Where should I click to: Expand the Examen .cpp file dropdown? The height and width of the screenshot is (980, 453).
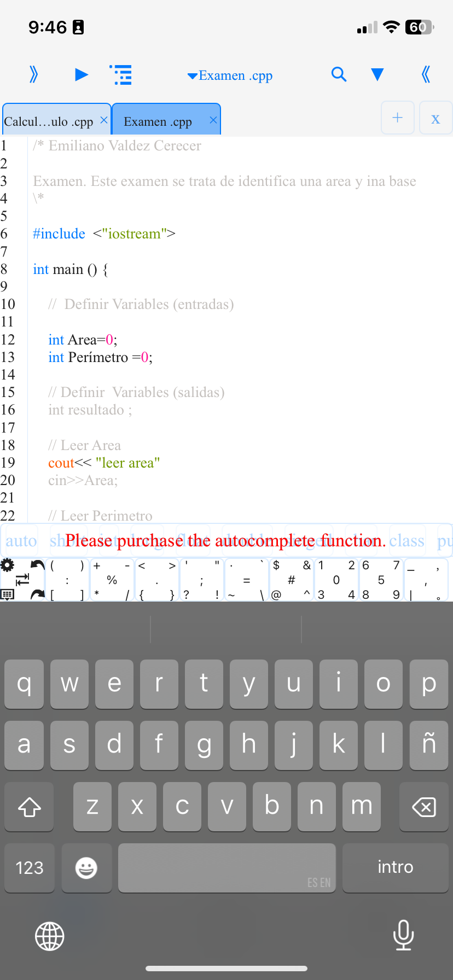[230, 75]
